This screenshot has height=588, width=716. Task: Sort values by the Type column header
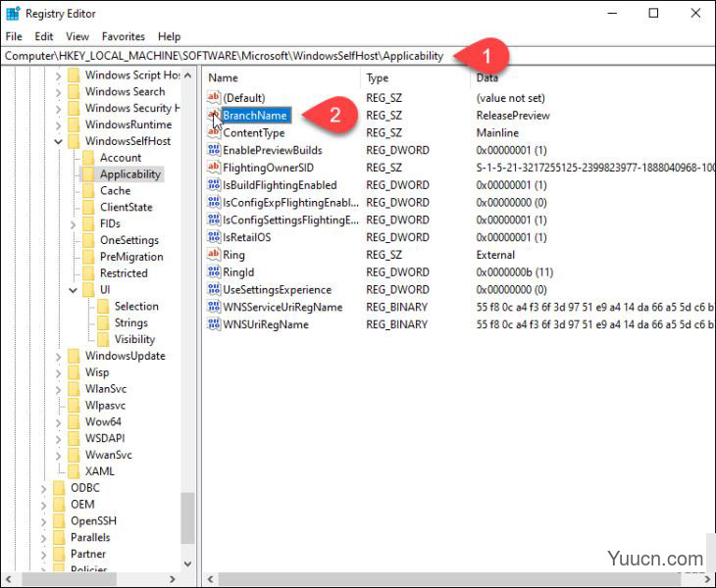click(416, 77)
